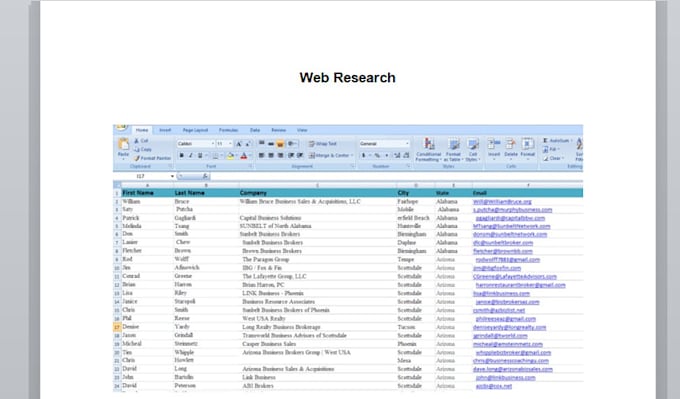Screen dimensions: 680x399
Task: Click the Increase Indent icon
Action: tap(300, 155)
